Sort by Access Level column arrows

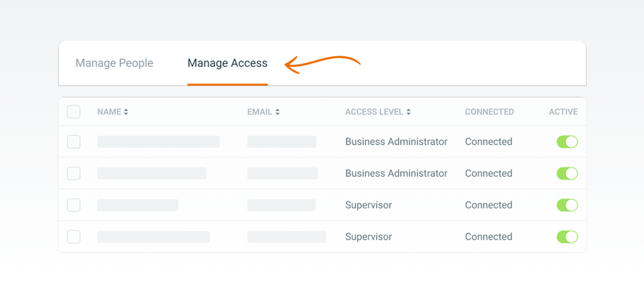point(408,112)
